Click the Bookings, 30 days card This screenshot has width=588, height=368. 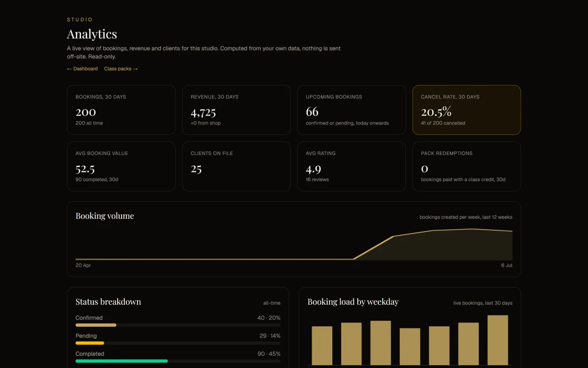(x=121, y=110)
